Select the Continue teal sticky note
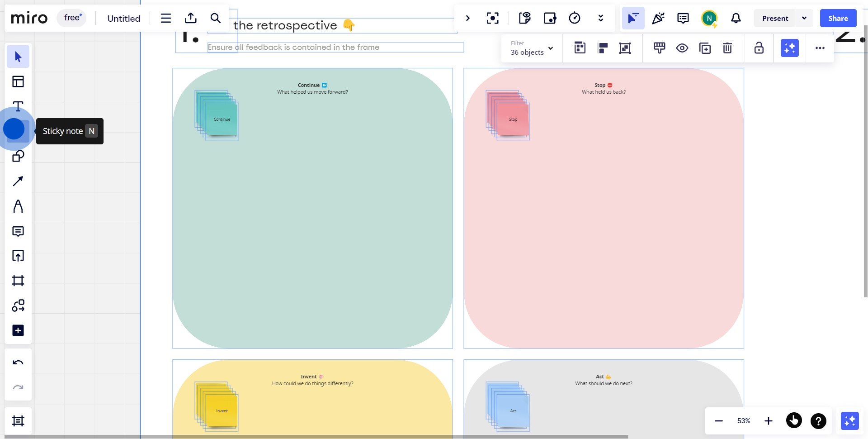 [222, 119]
